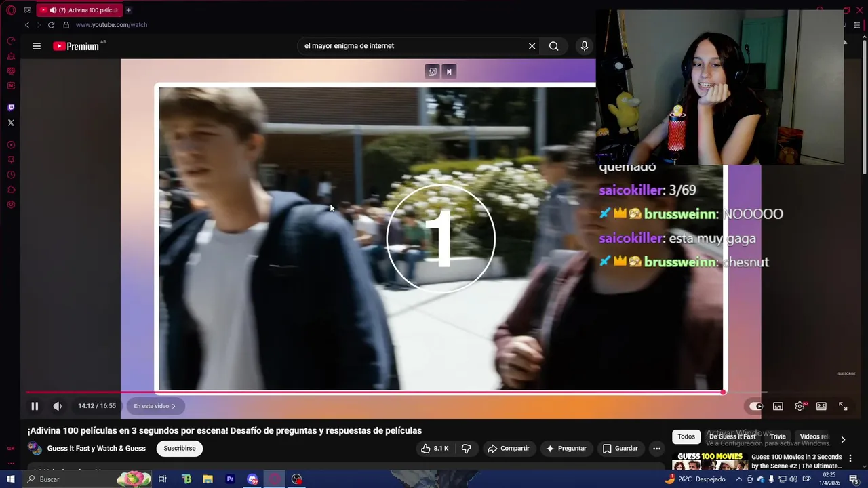
Task: Show hidden system tray icons
Action: (739, 479)
